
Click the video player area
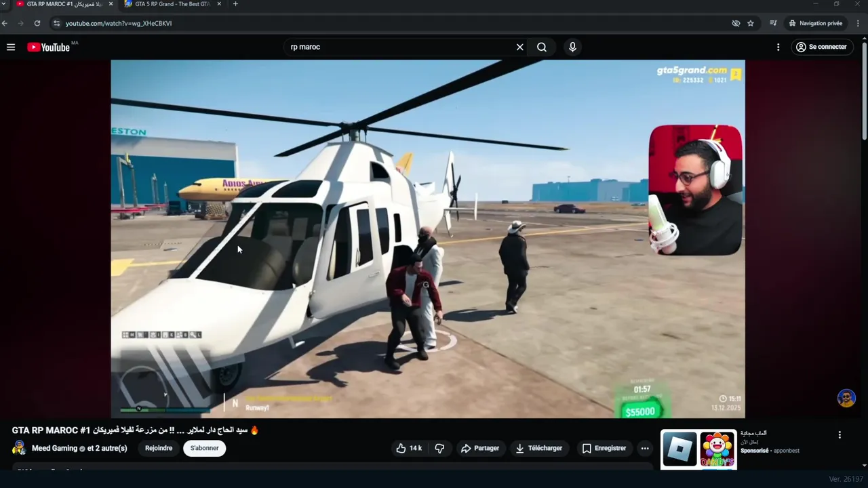pos(428,239)
